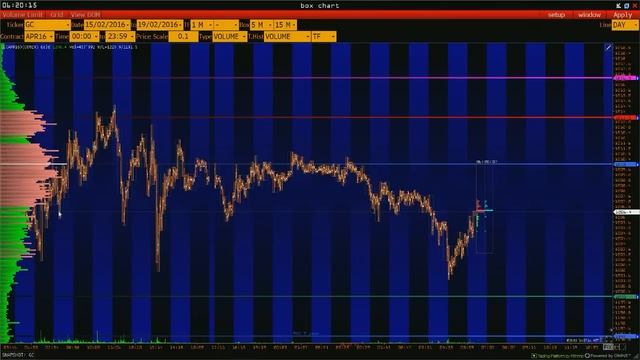Click the window undock arrow icon

tap(619, 5)
